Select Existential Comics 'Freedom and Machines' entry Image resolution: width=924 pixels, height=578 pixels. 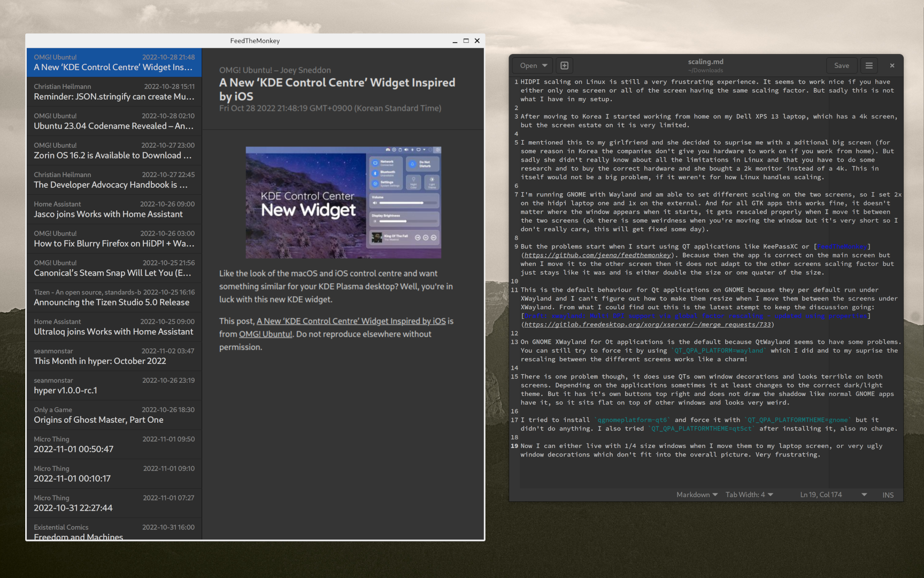pos(114,530)
